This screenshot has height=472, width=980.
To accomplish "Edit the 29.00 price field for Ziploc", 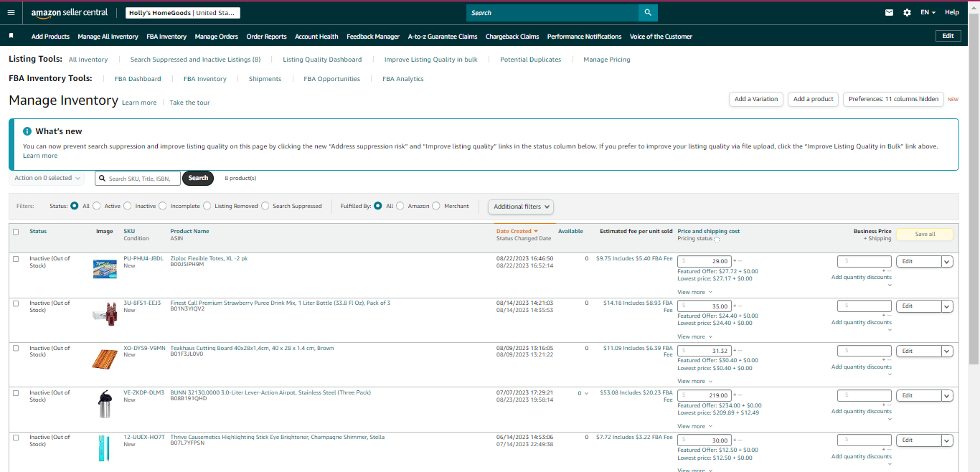I will coord(705,261).
